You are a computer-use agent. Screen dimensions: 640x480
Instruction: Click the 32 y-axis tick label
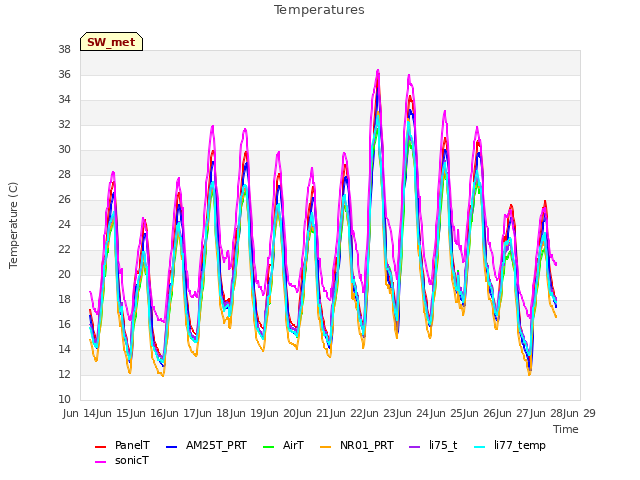[64, 124]
